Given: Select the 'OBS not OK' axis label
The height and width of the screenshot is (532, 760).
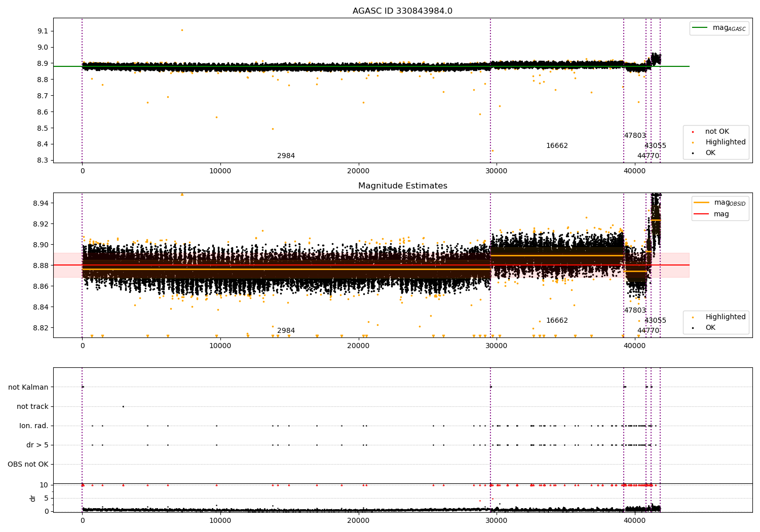Looking at the screenshot, I should (28, 465).
